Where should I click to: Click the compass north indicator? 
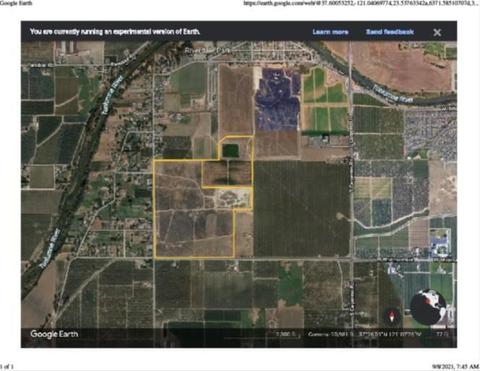click(392, 315)
